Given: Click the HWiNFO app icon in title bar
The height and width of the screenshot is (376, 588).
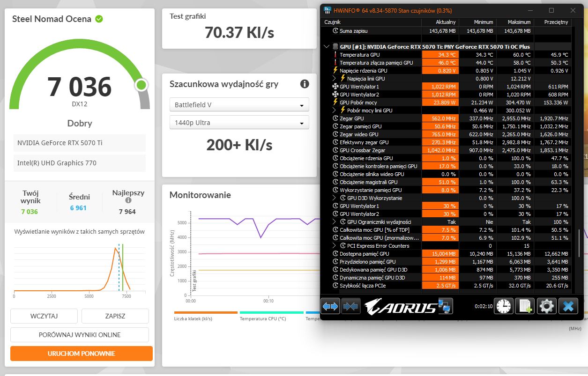Looking at the screenshot, I should coord(328,10).
